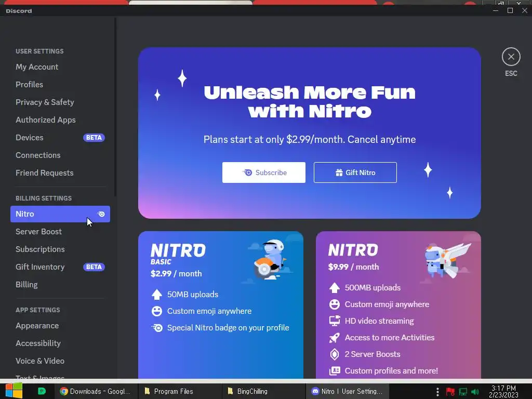Click the Nitro Basic robot mascot illustration
The width and height of the screenshot is (532, 399).
(x=270, y=260)
